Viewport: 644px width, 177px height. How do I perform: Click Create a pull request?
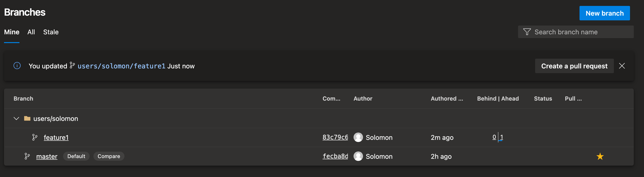[574, 66]
